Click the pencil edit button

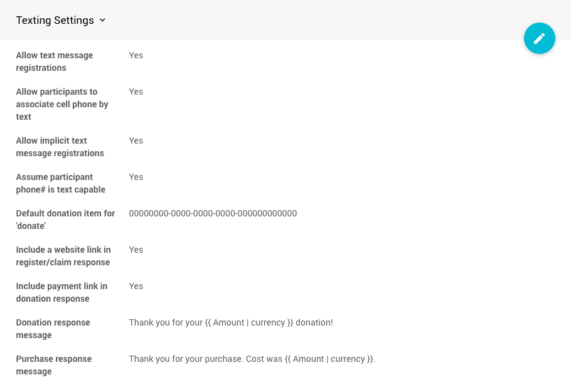tap(540, 38)
